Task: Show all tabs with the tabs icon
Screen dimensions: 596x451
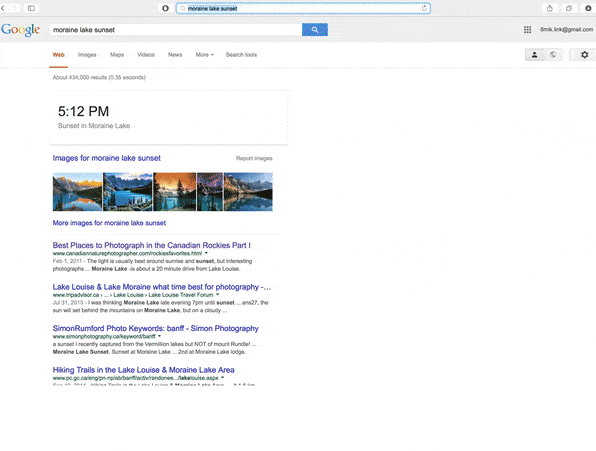Action: [x=569, y=8]
